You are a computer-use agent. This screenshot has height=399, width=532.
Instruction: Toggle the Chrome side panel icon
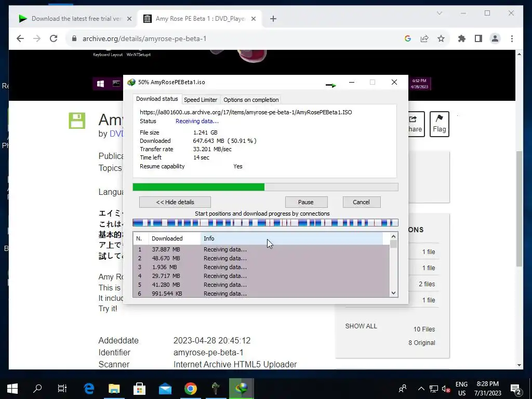[x=478, y=38]
